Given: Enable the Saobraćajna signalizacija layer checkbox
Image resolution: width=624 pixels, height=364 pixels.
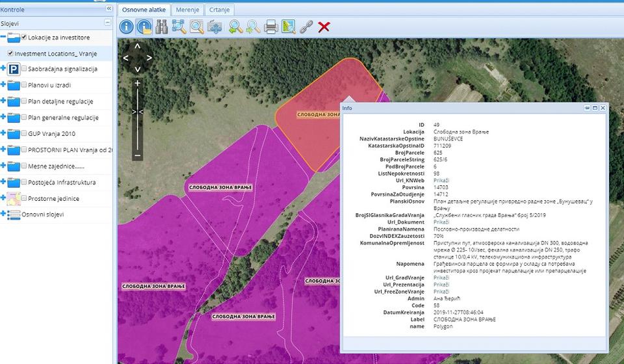Looking at the screenshot, I should pyautogui.click(x=24, y=69).
